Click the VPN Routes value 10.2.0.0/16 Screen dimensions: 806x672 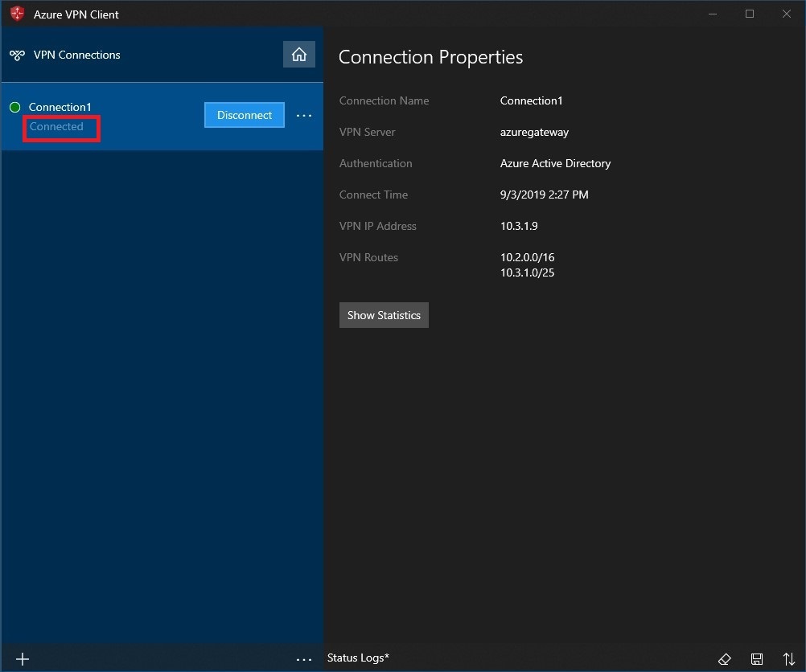(x=527, y=257)
